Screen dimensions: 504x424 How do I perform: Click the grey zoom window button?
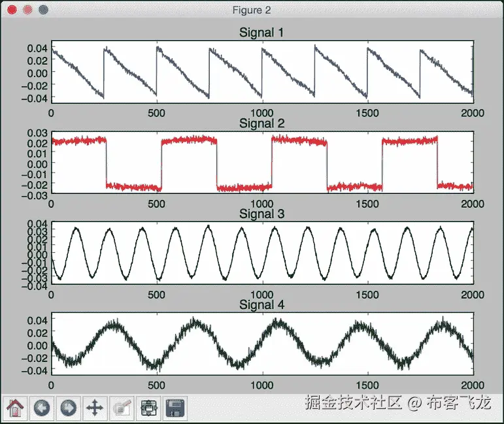click(43, 10)
